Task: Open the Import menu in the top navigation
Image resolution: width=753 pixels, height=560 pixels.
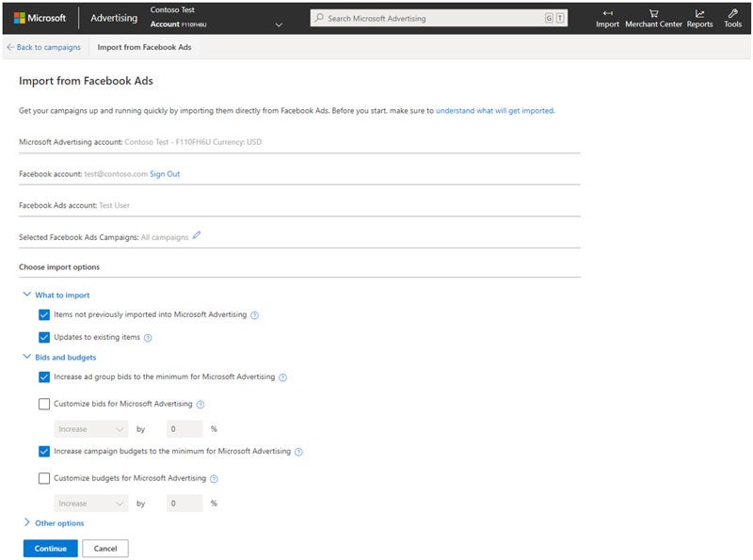Action: [x=608, y=18]
